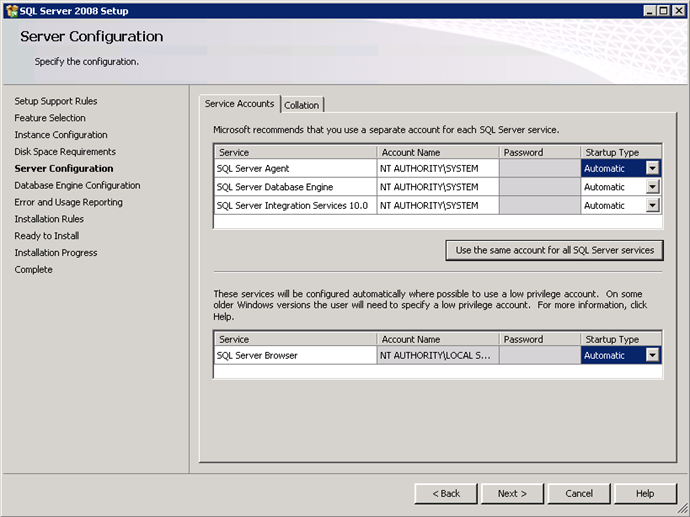Click Database Engine Configuration in the step list
This screenshot has width=690, height=517.
point(77,185)
